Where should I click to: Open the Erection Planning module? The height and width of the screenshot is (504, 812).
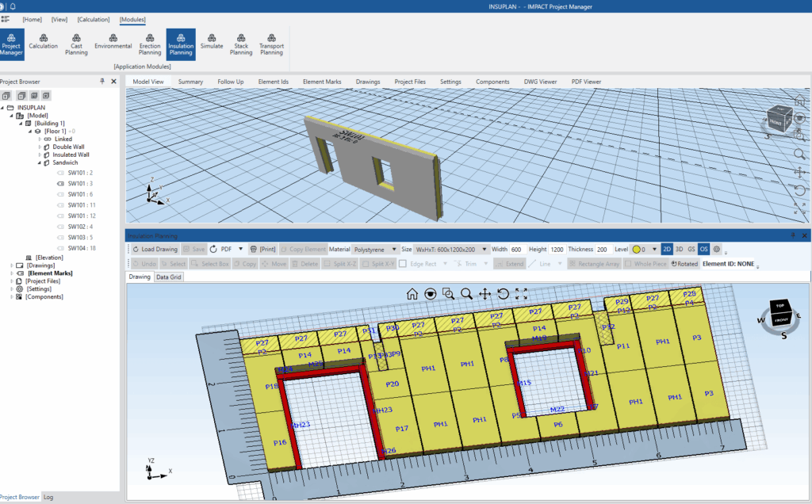pyautogui.click(x=150, y=44)
